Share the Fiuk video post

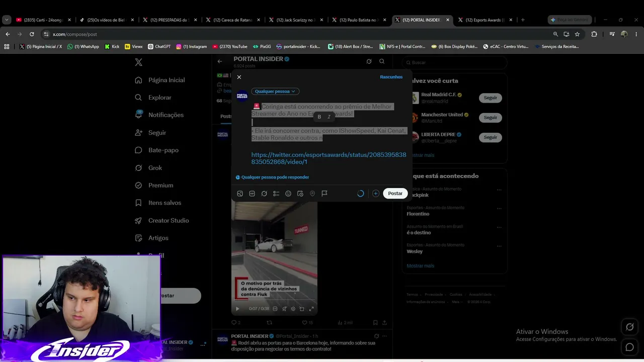point(385,323)
